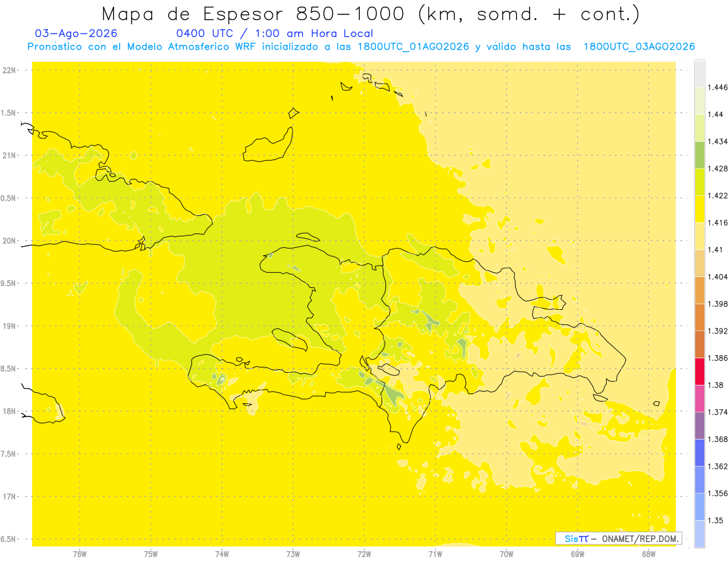The image size is (728, 562).
Task: Click the legend value '1.404'
Action: coord(717,276)
